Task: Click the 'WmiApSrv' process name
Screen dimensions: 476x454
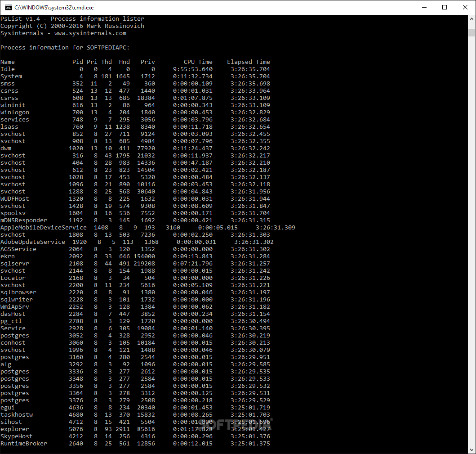Action: pos(15,307)
